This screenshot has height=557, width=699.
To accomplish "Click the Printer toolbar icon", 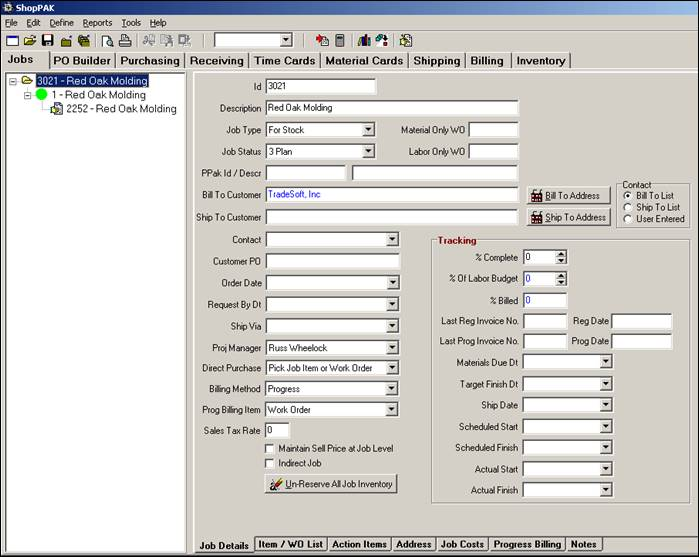I will click(125, 41).
